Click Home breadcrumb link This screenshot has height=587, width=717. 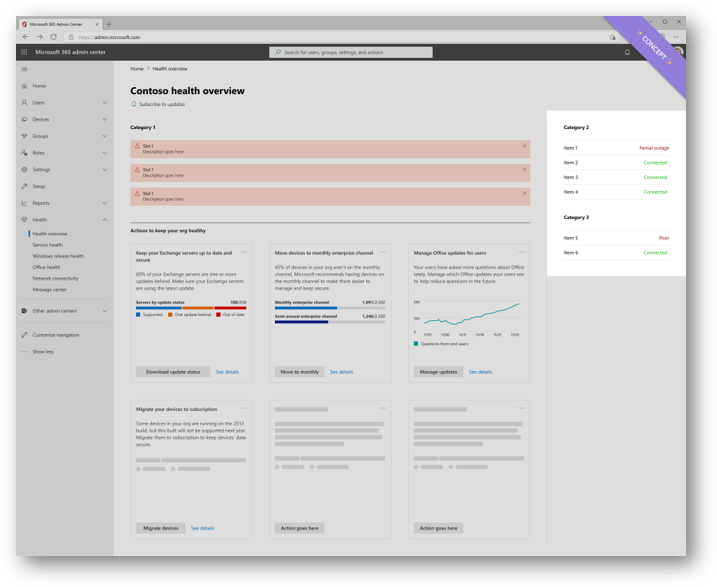(137, 69)
